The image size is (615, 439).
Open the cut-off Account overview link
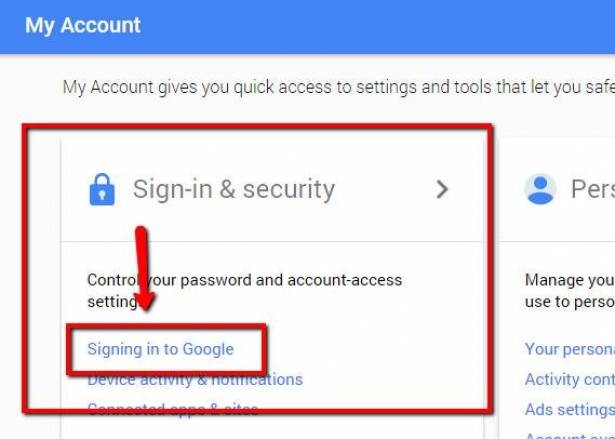(x=570, y=434)
